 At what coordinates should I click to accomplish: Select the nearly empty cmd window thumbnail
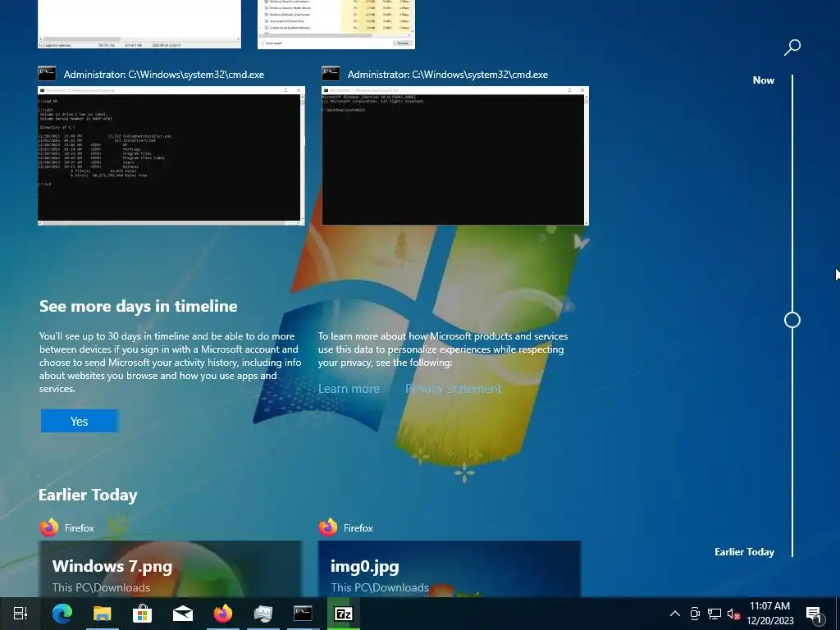pyautogui.click(x=454, y=155)
